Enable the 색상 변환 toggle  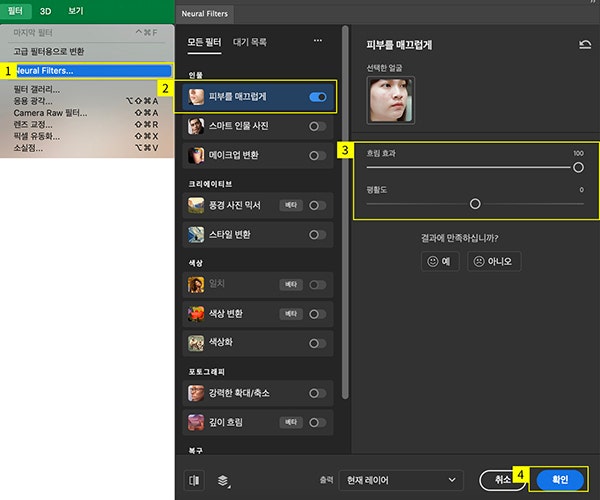tap(318, 314)
